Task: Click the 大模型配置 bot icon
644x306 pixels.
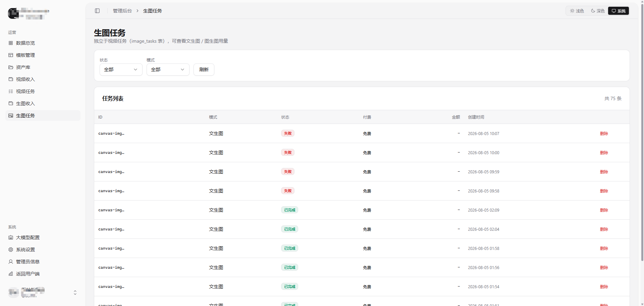Action: (x=11, y=237)
